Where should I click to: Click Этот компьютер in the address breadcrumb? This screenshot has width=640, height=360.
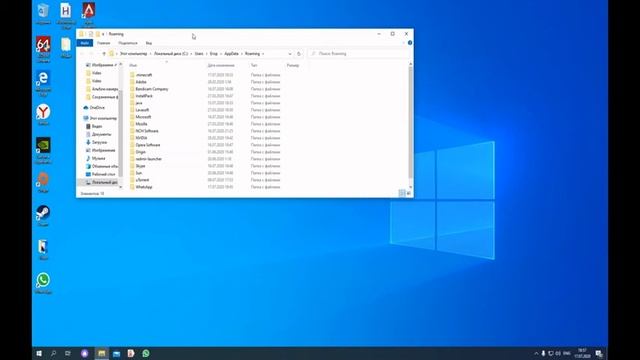pos(133,54)
